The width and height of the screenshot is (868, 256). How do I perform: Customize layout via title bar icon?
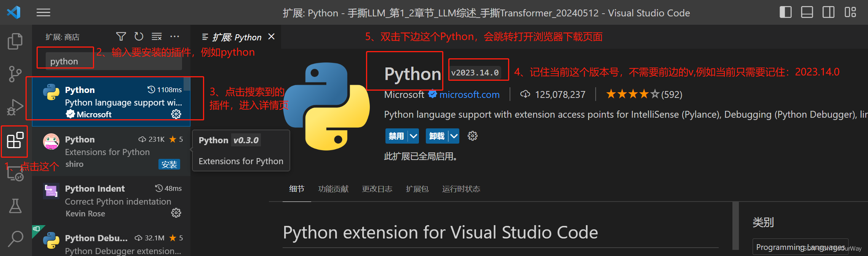(850, 12)
